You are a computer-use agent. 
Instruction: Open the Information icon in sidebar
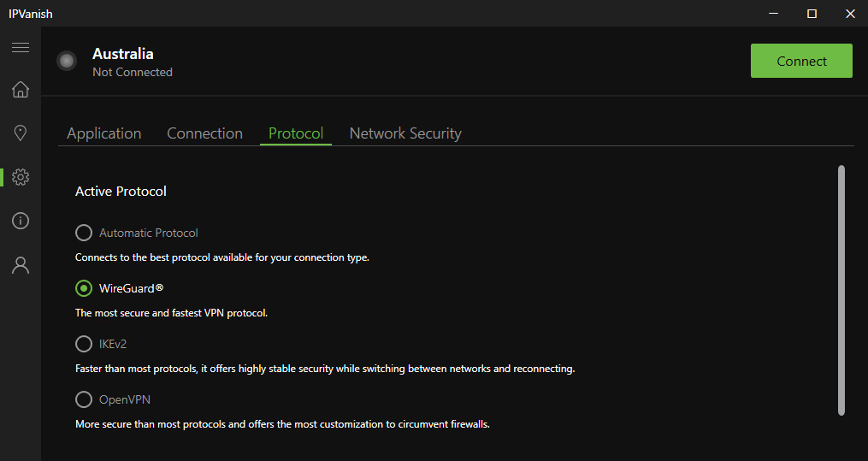21,221
